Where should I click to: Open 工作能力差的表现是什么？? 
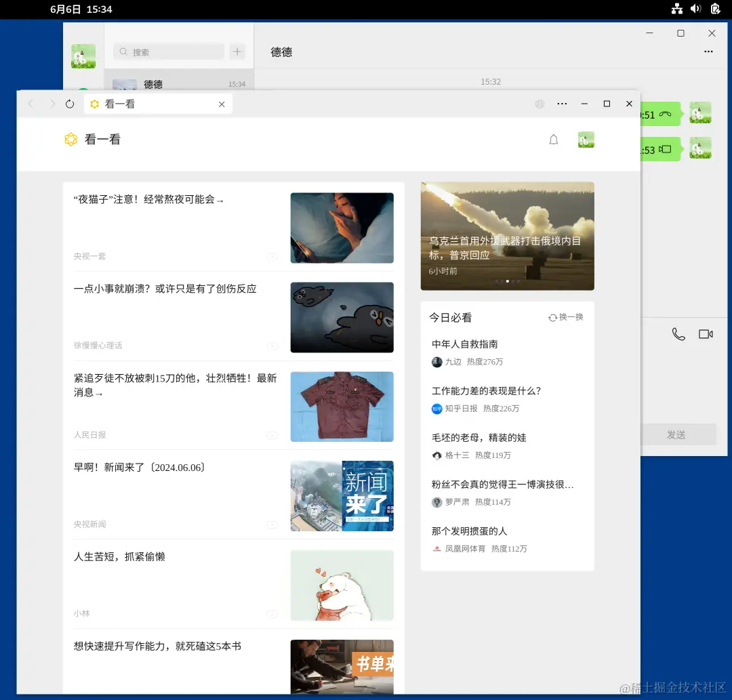(x=486, y=391)
